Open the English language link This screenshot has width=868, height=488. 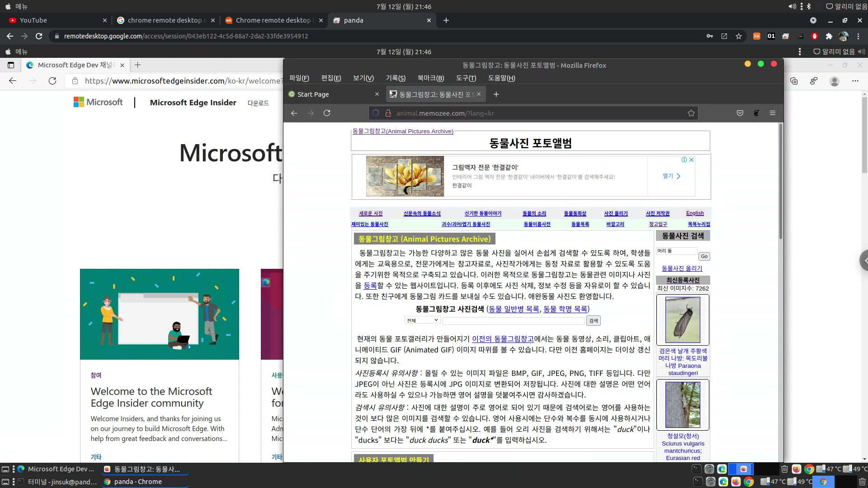click(x=695, y=213)
